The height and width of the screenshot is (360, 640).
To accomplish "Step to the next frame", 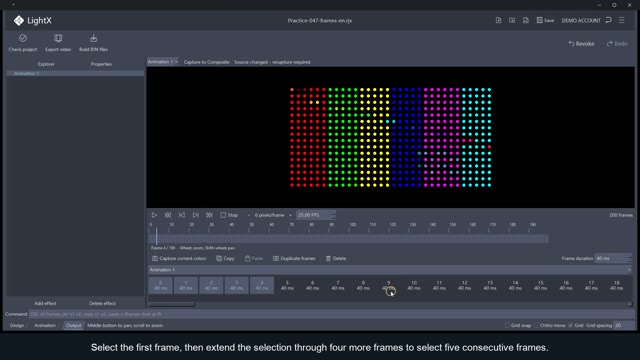I will click(x=196, y=215).
